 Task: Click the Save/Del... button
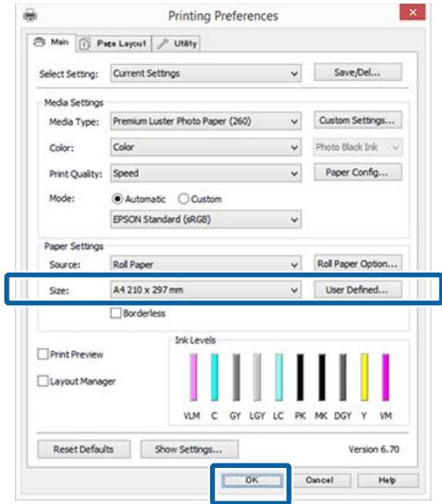pos(358,72)
